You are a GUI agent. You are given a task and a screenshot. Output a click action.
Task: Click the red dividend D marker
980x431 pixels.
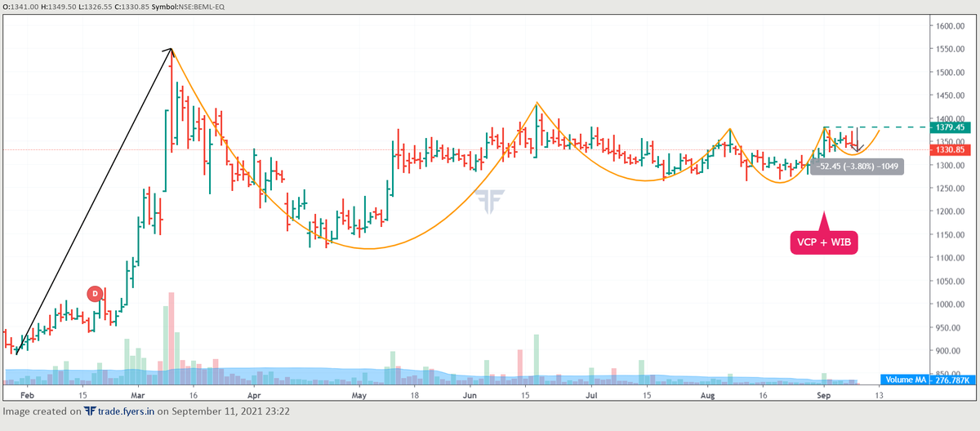tap(95, 292)
